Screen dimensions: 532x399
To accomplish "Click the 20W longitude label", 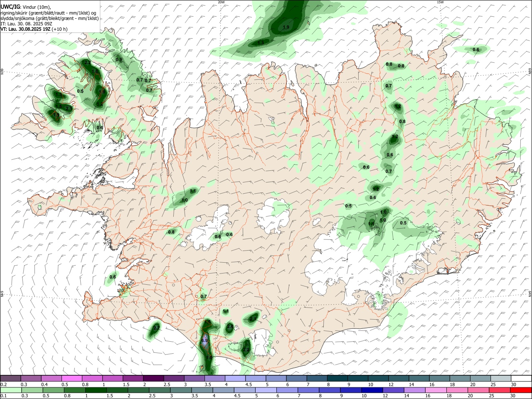I will pyautogui.click(x=221, y=2).
